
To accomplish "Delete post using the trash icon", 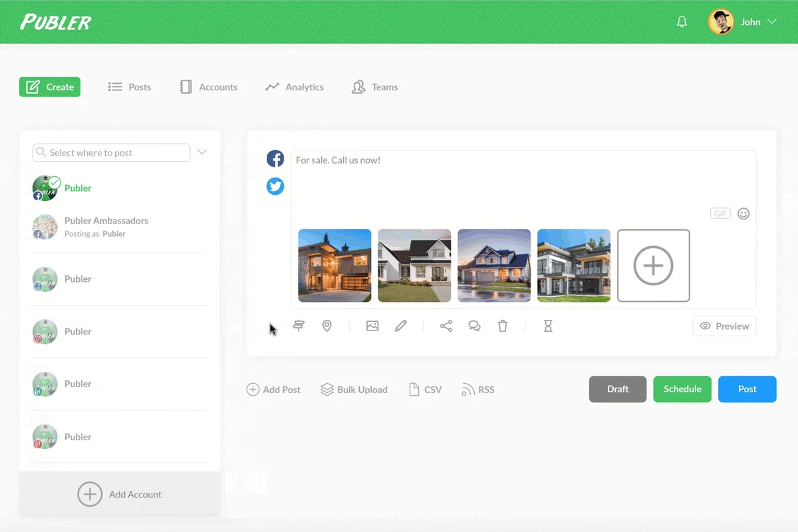I will coord(503,326).
